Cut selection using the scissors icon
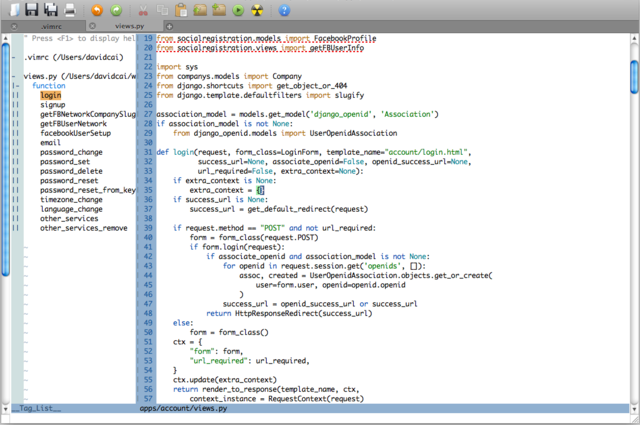640x425 pixels. pos(142,11)
